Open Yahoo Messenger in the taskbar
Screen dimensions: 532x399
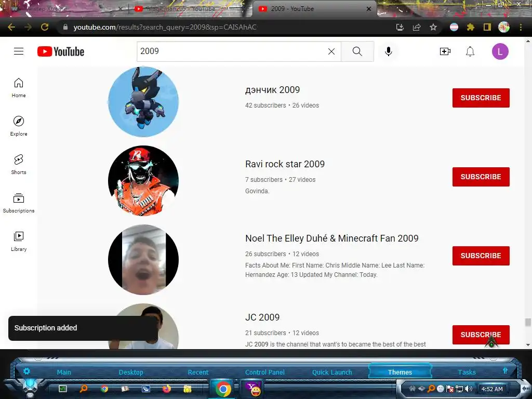[x=253, y=389]
